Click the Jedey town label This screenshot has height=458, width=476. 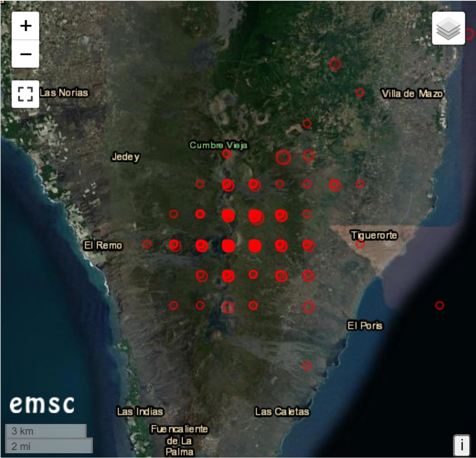click(x=125, y=157)
